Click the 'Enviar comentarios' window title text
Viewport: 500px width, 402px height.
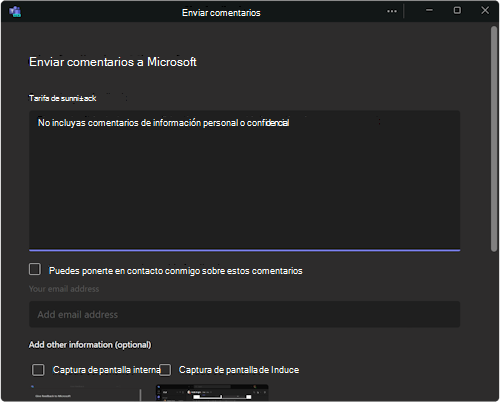(221, 13)
